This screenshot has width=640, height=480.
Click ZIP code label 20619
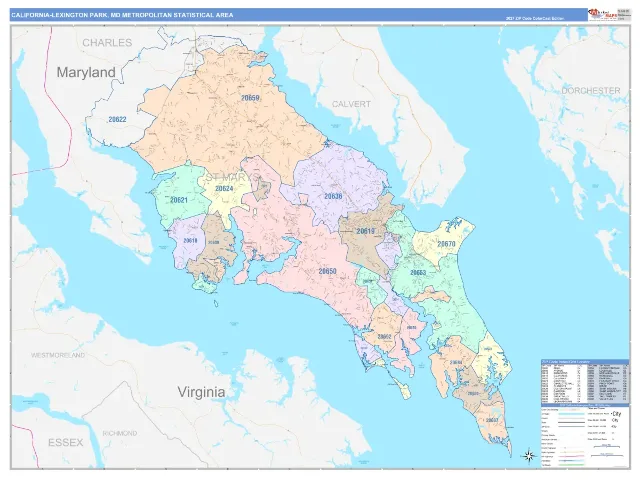pos(365,231)
